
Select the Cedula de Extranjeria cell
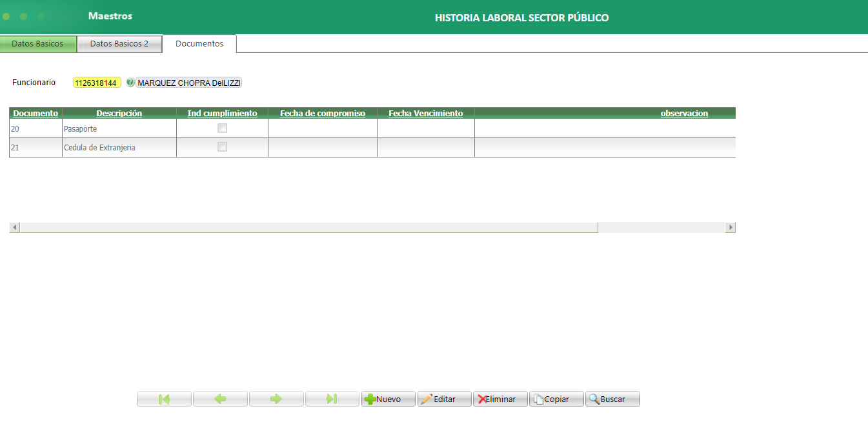point(119,147)
